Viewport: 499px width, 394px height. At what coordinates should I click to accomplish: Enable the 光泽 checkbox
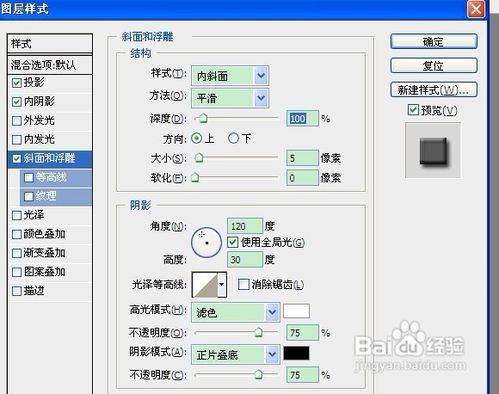pyautogui.click(x=17, y=215)
